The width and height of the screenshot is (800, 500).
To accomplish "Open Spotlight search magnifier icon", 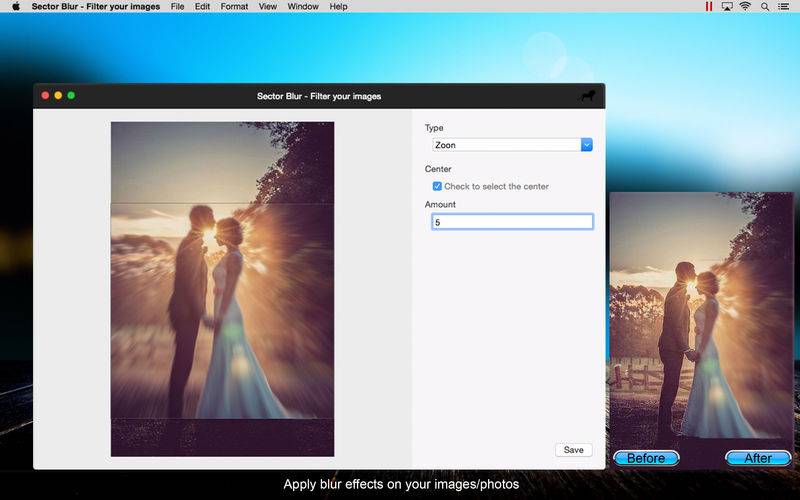I will click(765, 7).
